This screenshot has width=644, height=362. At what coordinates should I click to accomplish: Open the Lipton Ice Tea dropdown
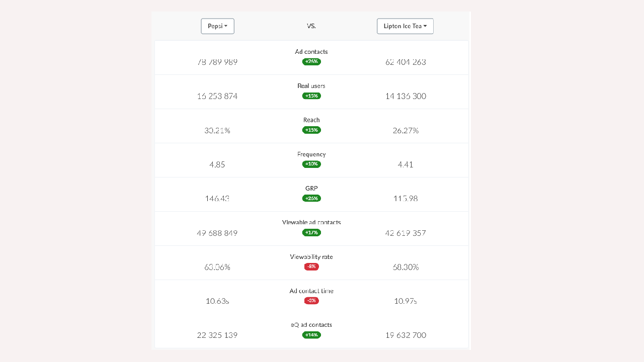pyautogui.click(x=405, y=26)
